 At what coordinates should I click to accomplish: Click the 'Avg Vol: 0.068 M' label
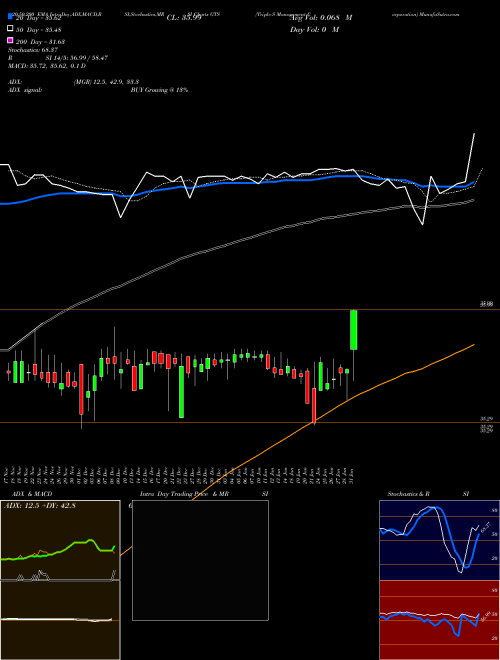click(x=321, y=18)
